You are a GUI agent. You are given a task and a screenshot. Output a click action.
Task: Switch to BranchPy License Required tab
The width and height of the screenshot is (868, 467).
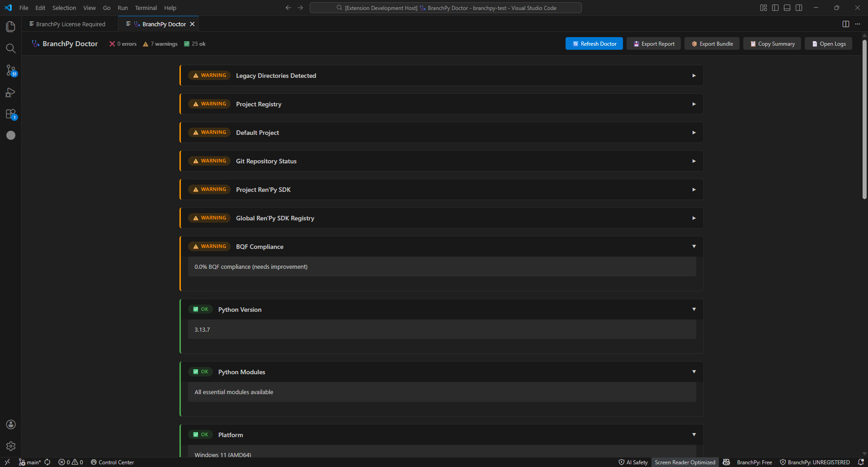70,24
